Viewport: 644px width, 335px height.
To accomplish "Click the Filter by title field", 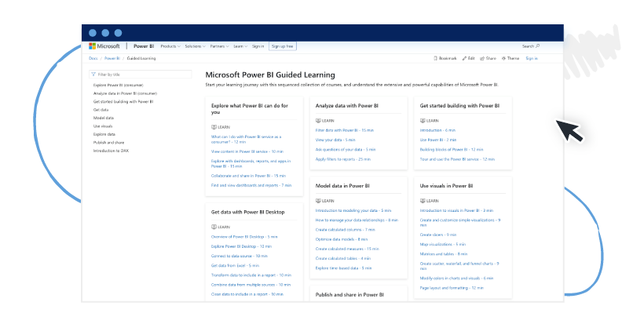I will click(141, 75).
